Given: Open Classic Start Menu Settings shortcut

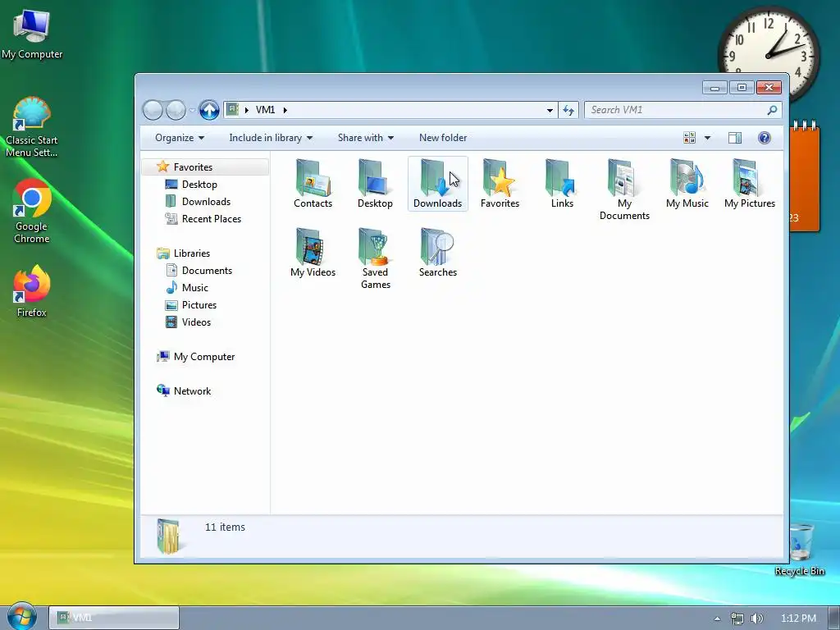Looking at the screenshot, I should [x=32, y=127].
